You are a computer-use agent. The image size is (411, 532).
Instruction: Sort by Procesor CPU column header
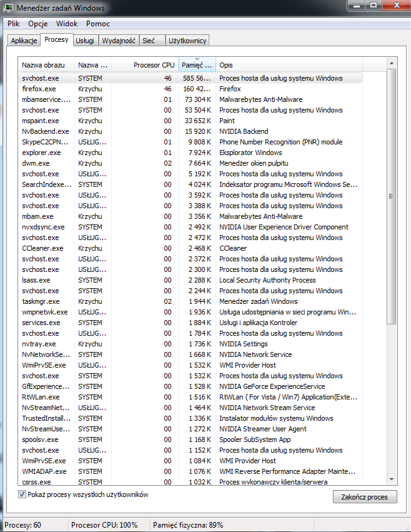pyautogui.click(x=145, y=65)
